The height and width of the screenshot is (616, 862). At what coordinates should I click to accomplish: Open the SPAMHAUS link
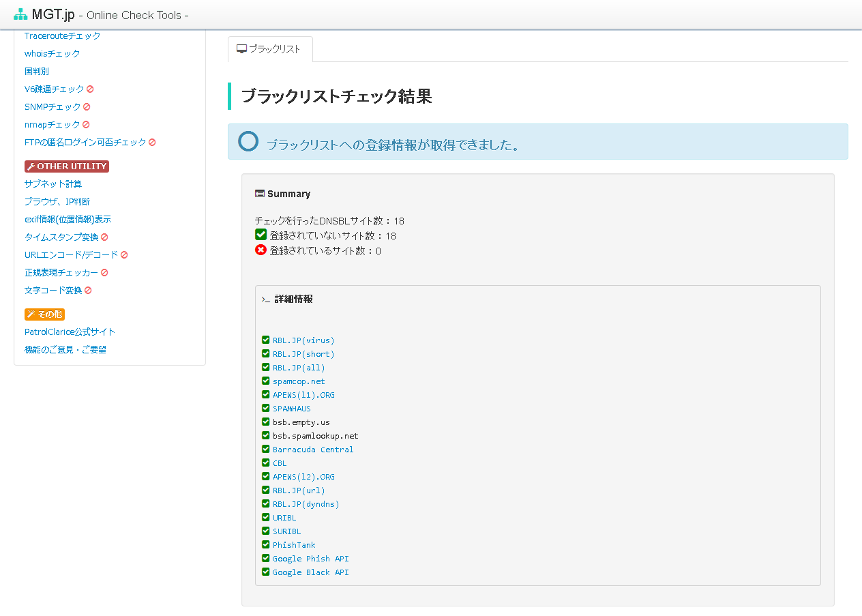click(x=291, y=409)
